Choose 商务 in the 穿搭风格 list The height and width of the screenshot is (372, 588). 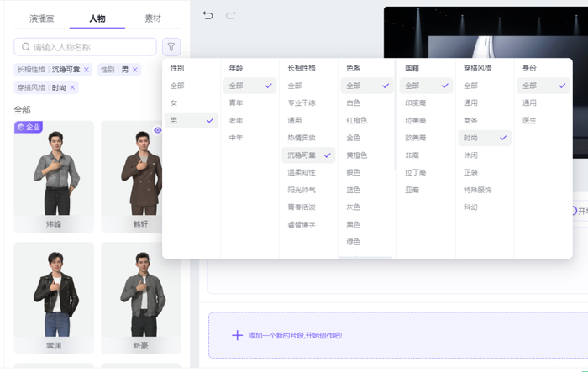(470, 120)
